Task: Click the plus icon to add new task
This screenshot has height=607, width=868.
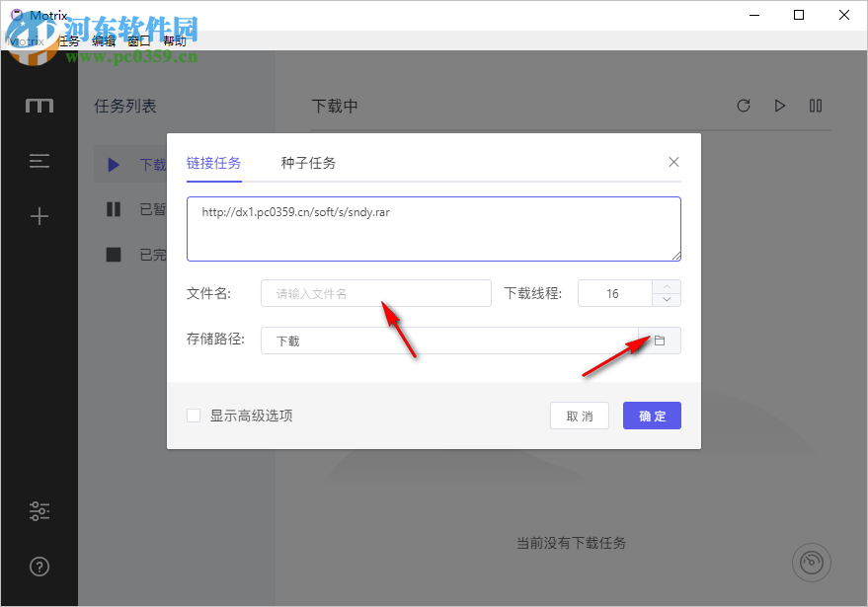Action: tap(39, 216)
